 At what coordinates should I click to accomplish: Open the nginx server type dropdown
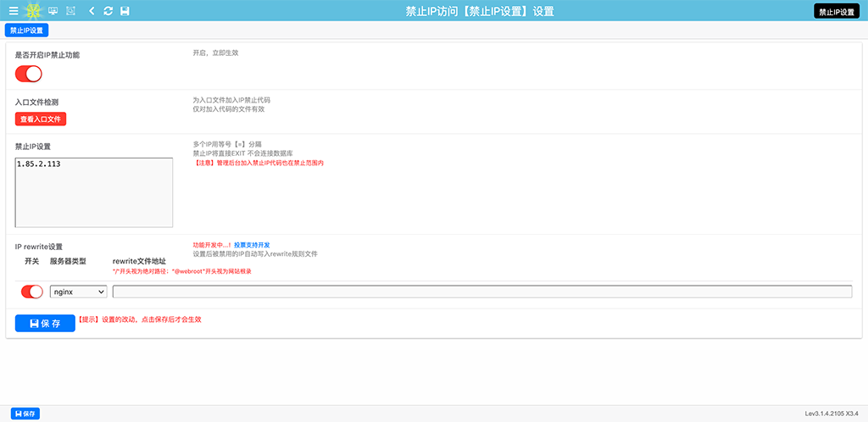[78, 292]
